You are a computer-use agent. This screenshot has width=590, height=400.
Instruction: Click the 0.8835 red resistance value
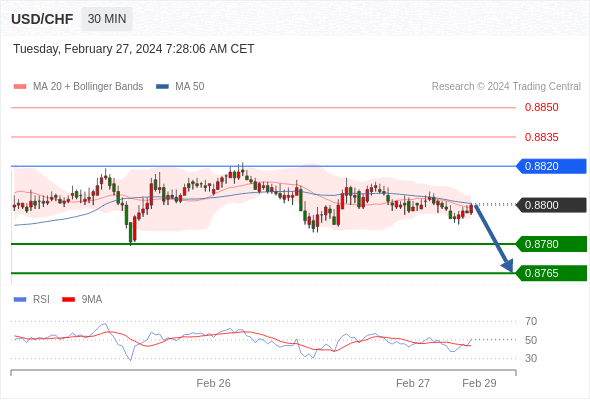point(541,137)
